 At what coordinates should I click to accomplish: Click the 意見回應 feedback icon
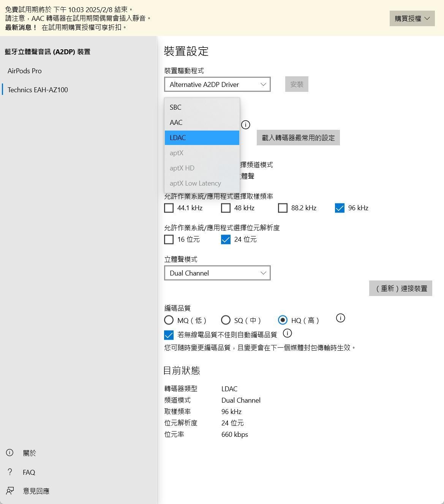pos(10,491)
